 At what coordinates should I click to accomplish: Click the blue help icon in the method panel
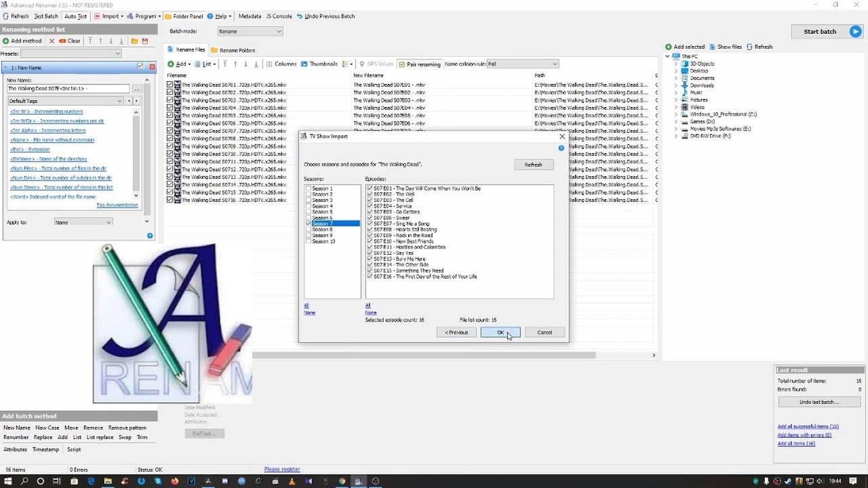point(150,236)
